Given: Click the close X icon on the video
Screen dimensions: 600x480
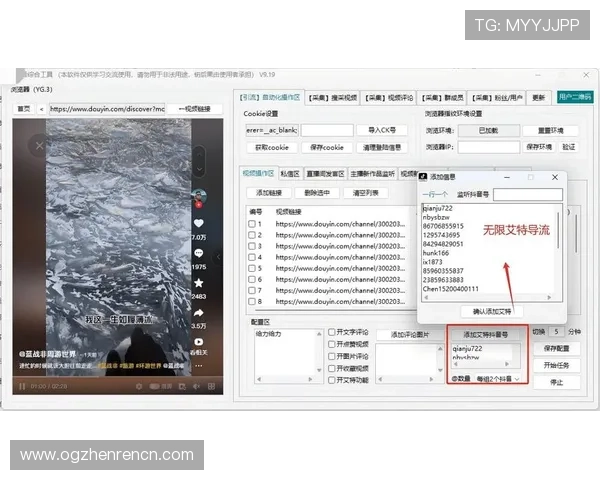Looking at the screenshot, I should pyautogui.click(x=39, y=147).
